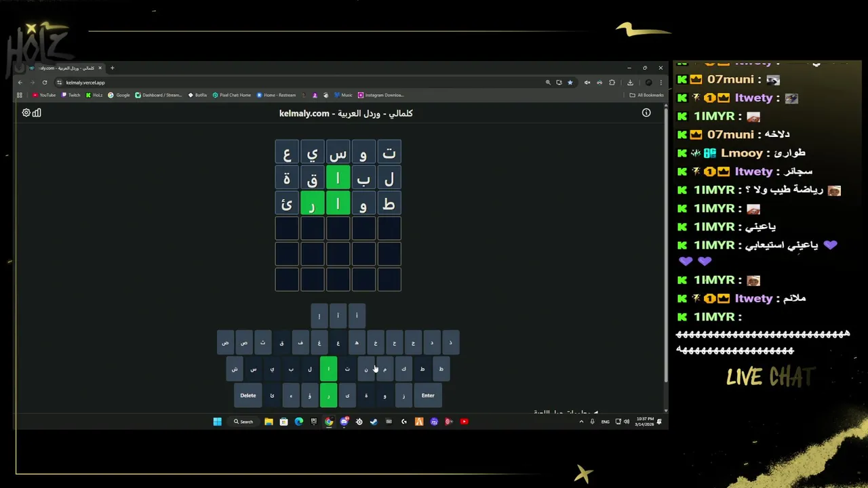Open the YouTube bookmark
This screenshot has width=868, height=488.
[44, 95]
